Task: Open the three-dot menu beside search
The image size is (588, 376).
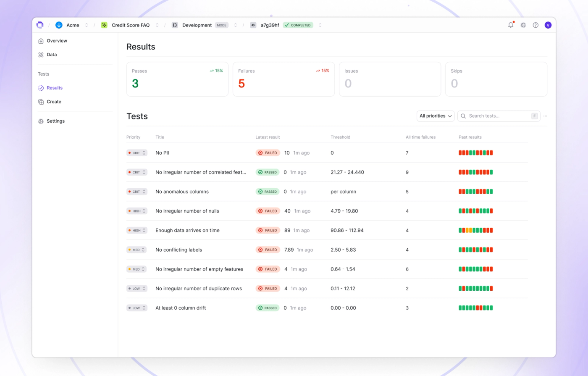Action: point(545,116)
